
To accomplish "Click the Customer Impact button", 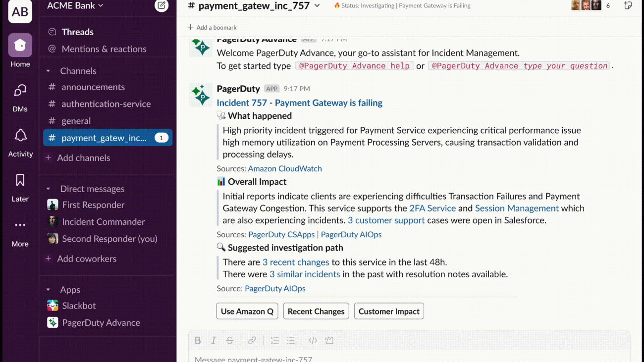I will tap(389, 311).
